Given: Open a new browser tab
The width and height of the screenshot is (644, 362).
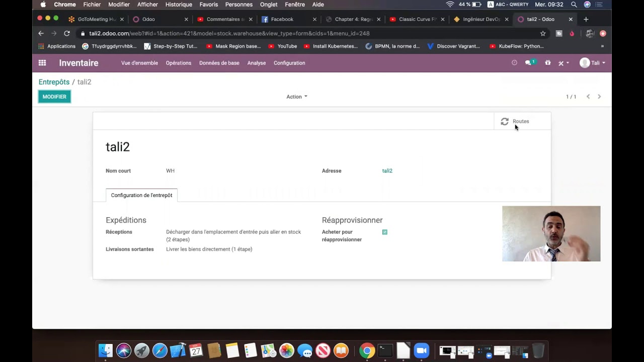Looking at the screenshot, I should [586, 19].
